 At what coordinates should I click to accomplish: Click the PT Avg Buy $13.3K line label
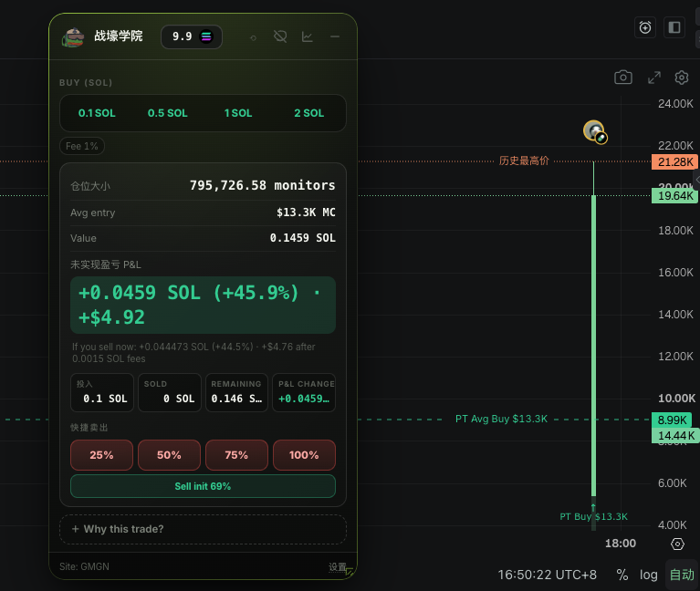click(x=501, y=419)
